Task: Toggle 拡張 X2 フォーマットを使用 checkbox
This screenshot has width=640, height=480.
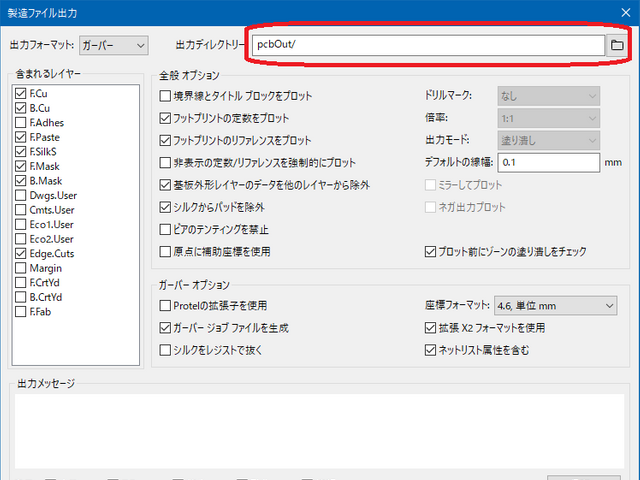Action: pos(430,328)
